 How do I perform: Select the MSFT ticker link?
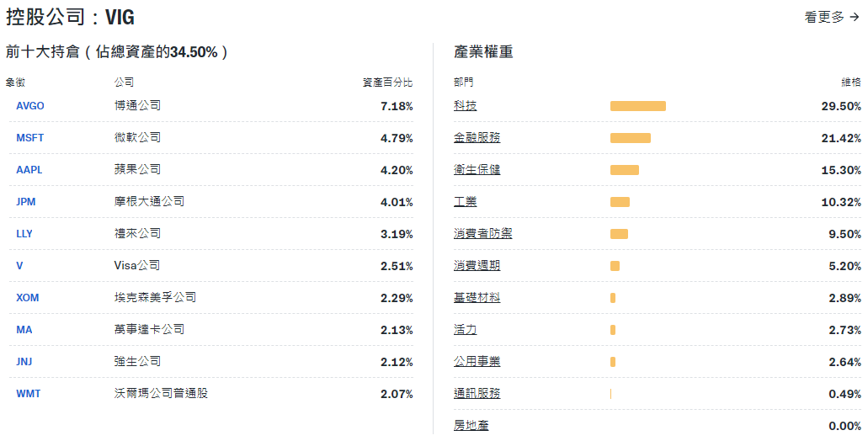pos(29,138)
